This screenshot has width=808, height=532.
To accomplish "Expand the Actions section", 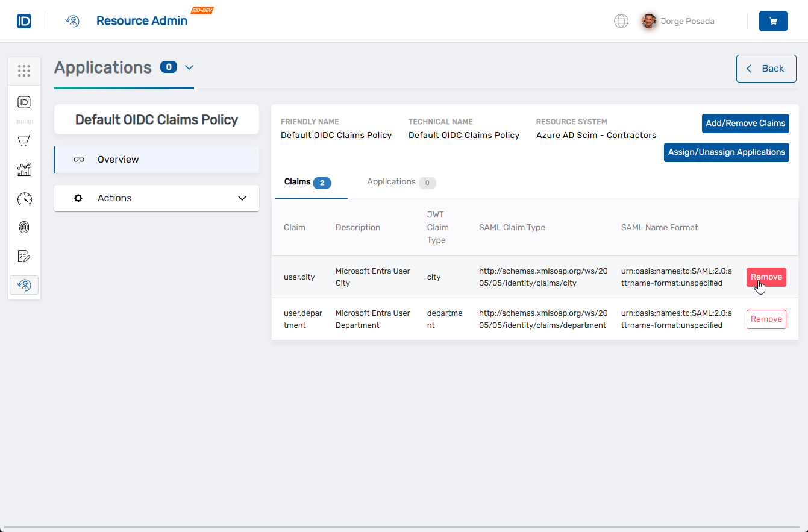I will click(x=157, y=198).
